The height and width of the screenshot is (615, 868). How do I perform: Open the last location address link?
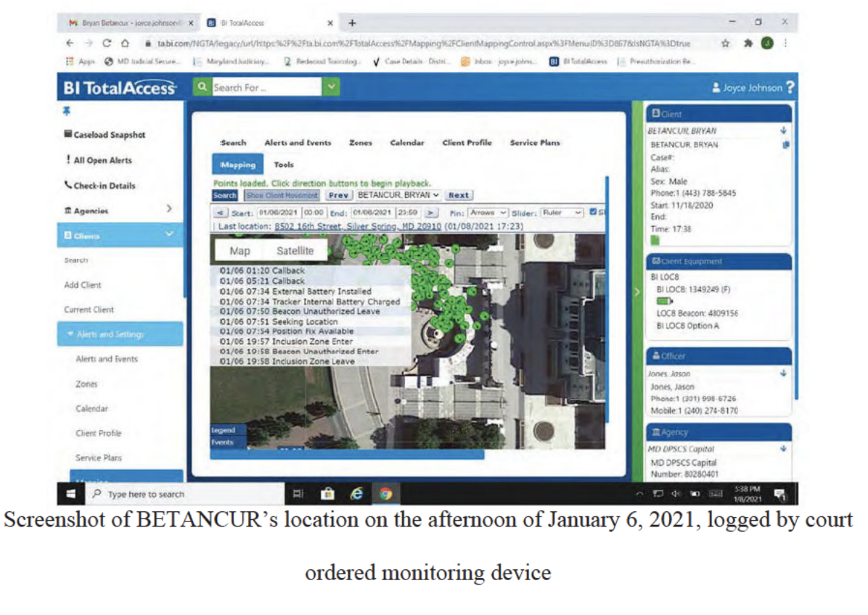(358, 226)
